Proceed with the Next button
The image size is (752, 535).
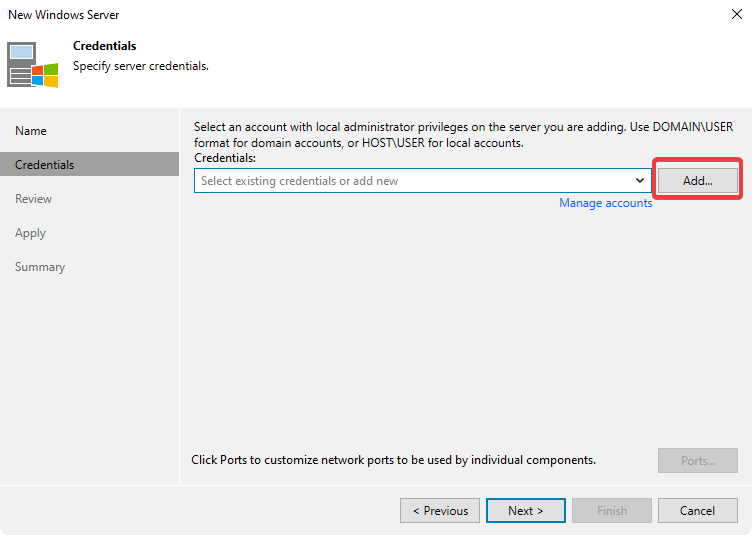click(526, 511)
